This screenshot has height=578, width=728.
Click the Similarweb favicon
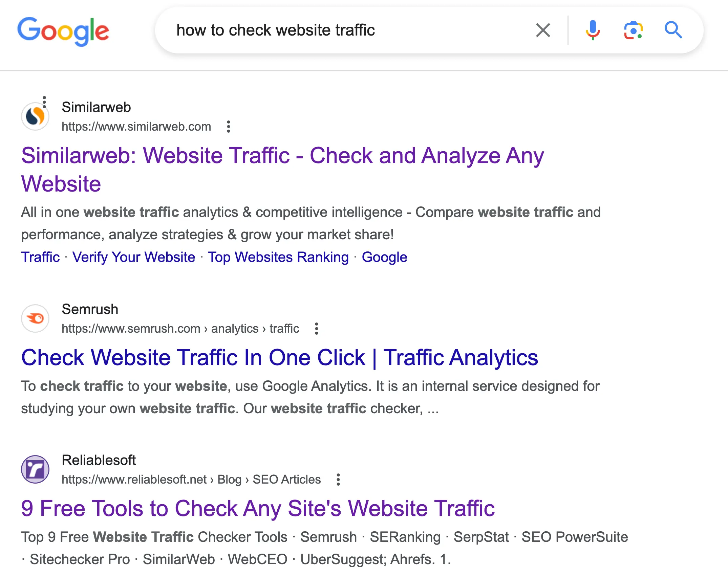click(35, 116)
